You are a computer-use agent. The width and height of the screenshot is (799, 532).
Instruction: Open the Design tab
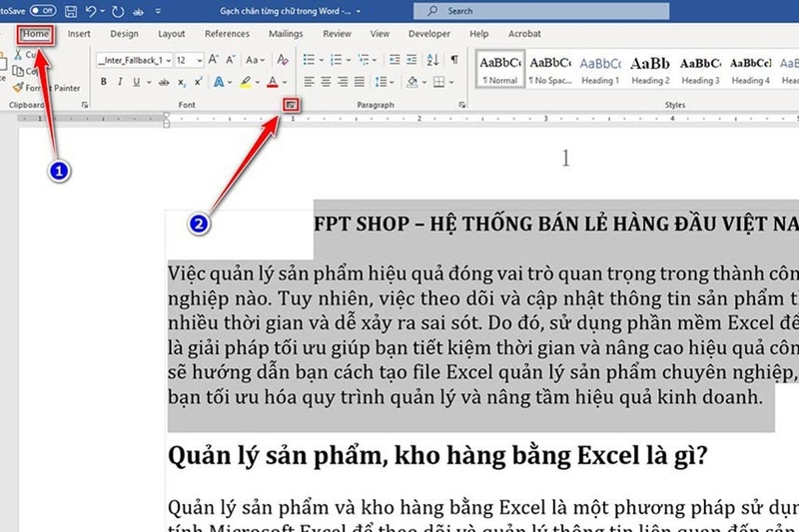pyautogui.click(x=124, y=34)
